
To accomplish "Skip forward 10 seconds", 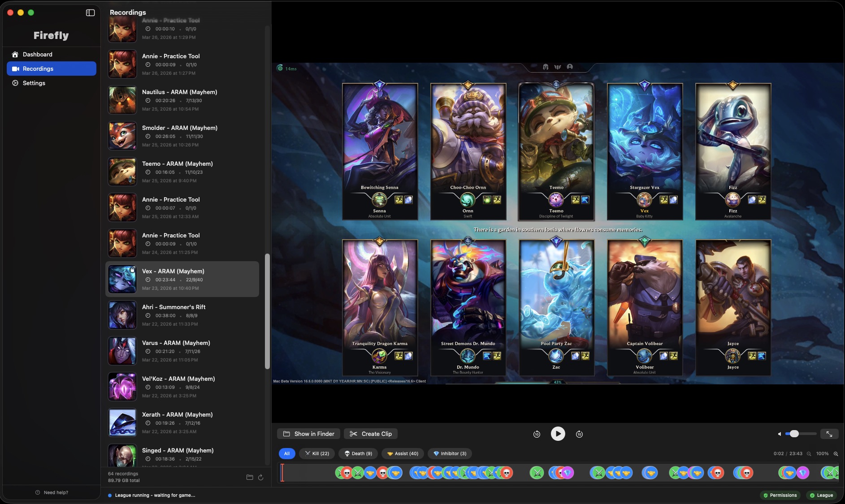I will (579, 434).
